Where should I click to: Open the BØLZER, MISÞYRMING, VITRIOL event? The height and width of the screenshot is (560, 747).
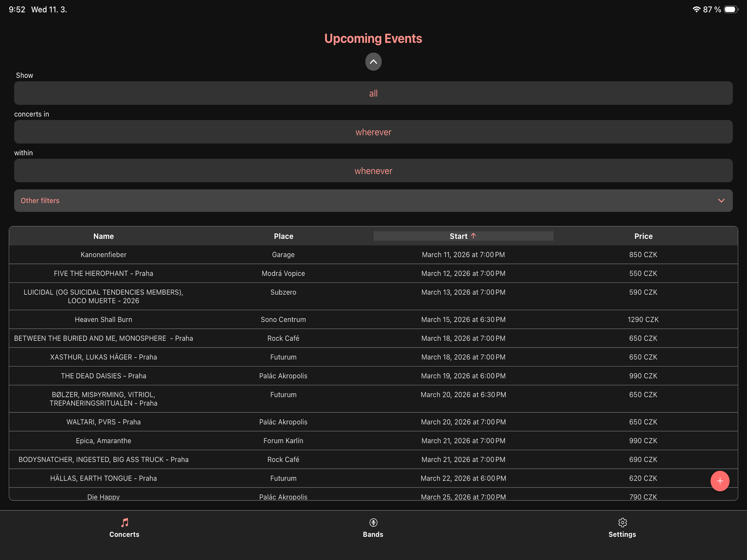[x=373, y=399]
